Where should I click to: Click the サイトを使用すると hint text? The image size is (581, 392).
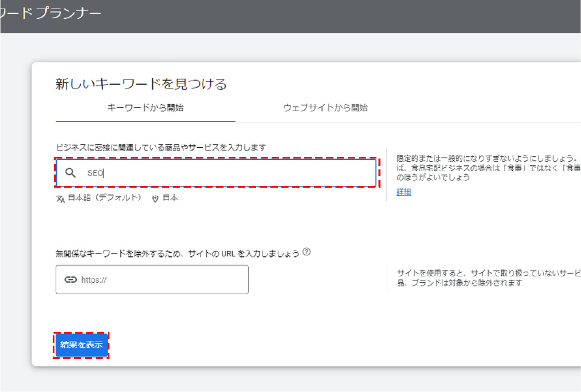(x=488, y=278)
